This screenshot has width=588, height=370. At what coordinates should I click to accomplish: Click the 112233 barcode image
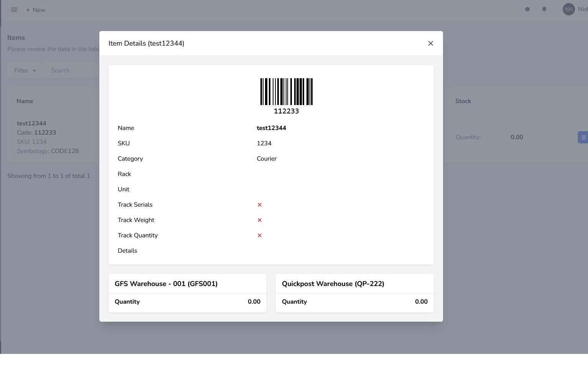287,96
